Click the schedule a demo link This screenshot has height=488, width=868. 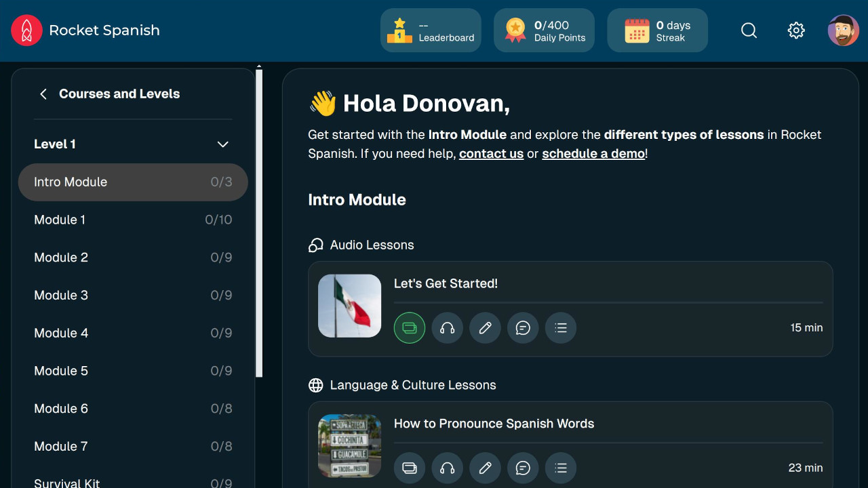(593, 154)
